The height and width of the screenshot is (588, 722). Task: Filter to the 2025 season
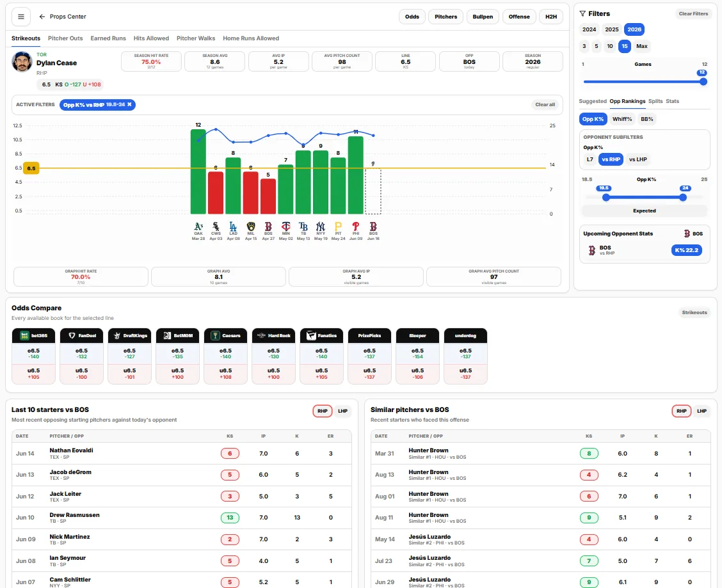point(612,29)
